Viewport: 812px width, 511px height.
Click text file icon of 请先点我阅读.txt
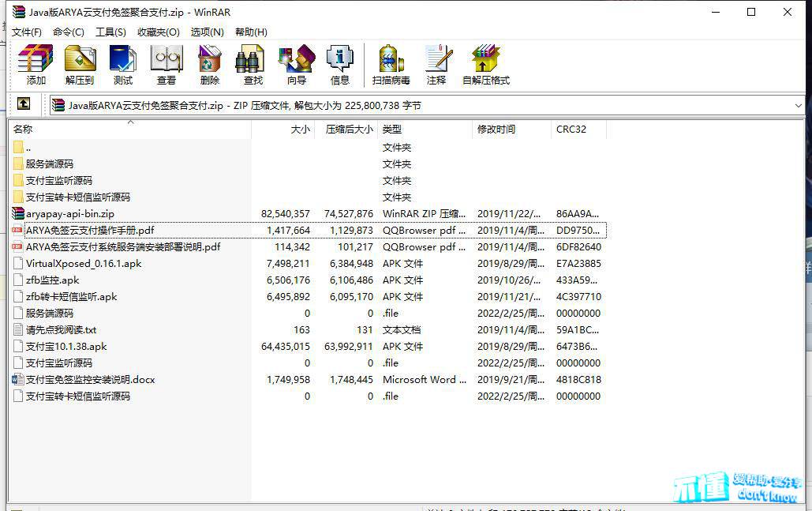[x=18, y=329]
